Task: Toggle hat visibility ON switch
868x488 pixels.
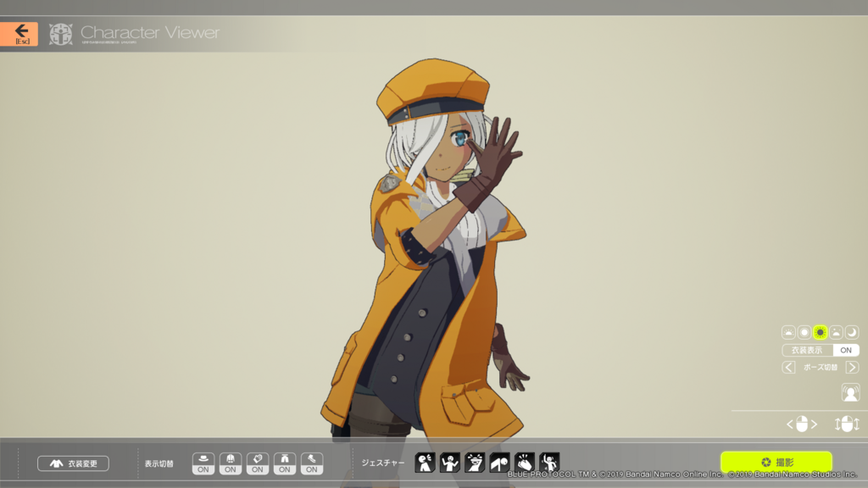Action: pos(203,463)
